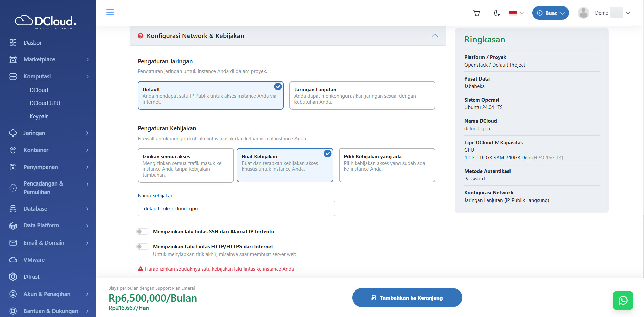This screenshot has width=644, height=317.
Task: Enable HTTP/HTTPS traffic from Internet toggle
Action: tap(143, 246)
